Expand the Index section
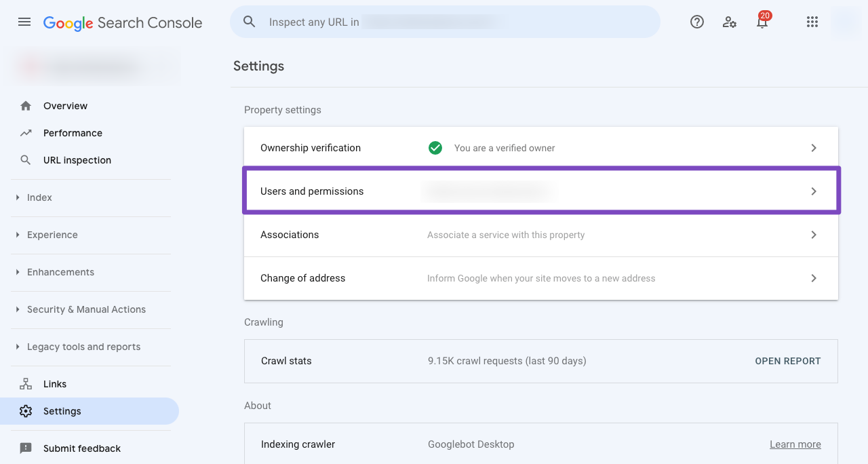Viewport: 868px width, 464px height. 39,197
